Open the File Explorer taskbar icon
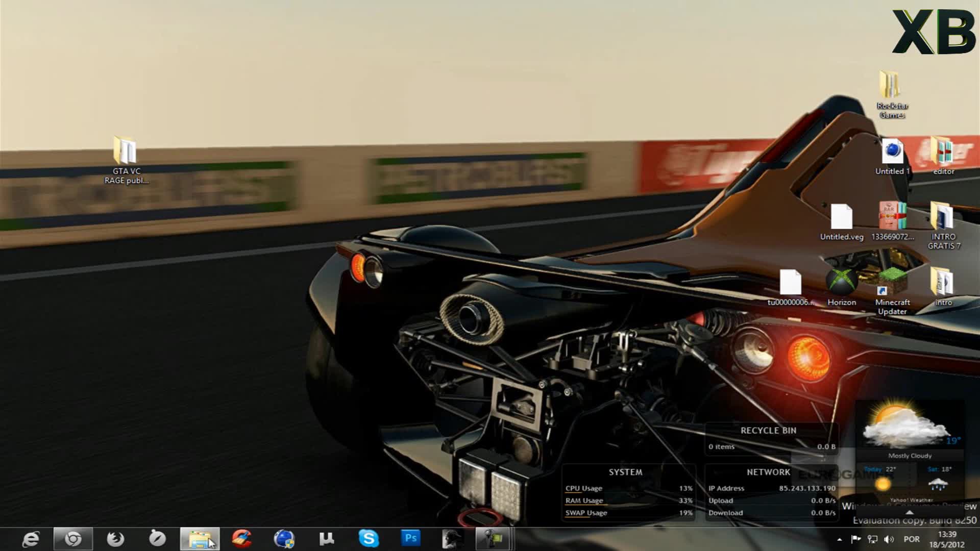The image size is (980, 551). coord(200,539)
